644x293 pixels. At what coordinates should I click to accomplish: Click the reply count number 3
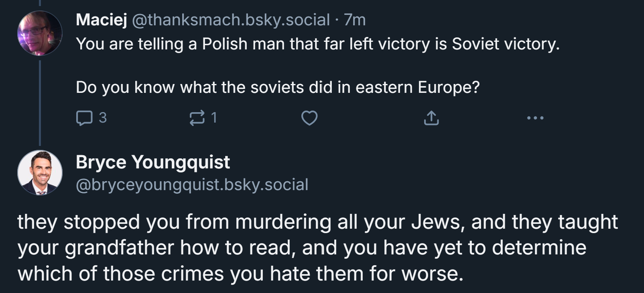tap(103, 118)
